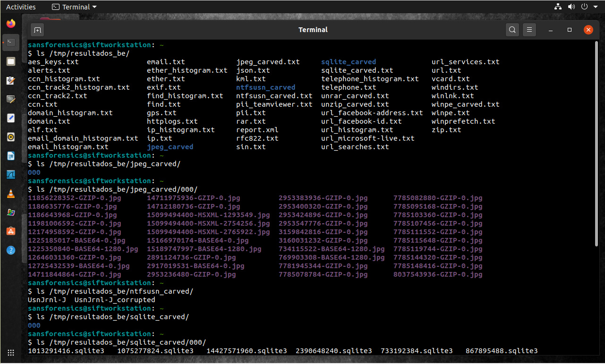Maximize the Terminal window
The image size is (605, 364).
[570, 30]
